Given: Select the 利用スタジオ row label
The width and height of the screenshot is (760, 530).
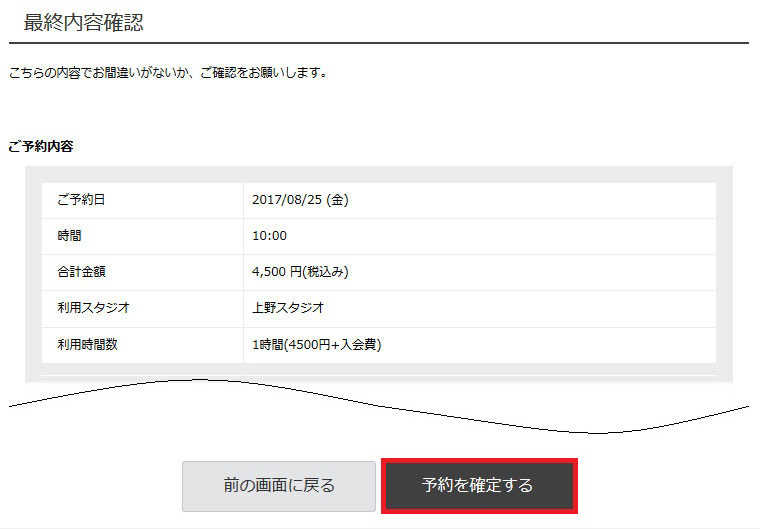Looking at the screenshot, I should (x=93, y=308).
